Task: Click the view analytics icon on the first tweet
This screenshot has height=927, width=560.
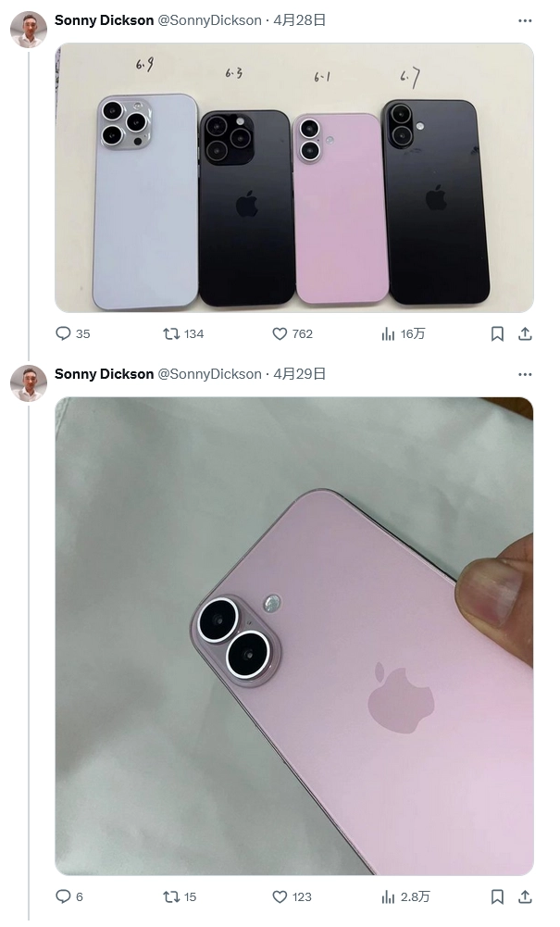Action: 388,333
